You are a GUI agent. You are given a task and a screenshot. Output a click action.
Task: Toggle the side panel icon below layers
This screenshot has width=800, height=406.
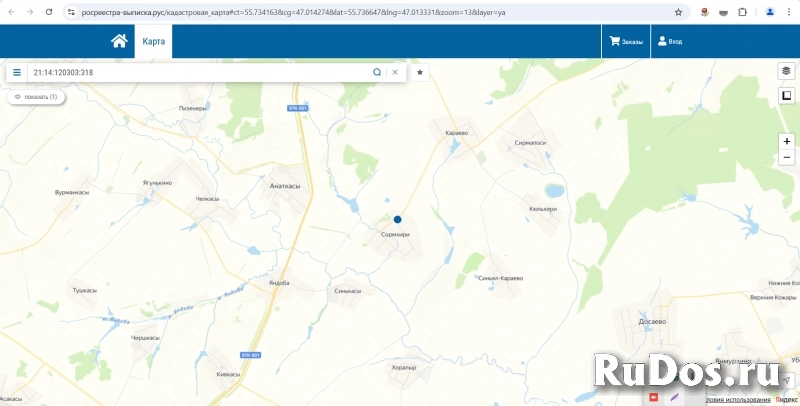786,95
